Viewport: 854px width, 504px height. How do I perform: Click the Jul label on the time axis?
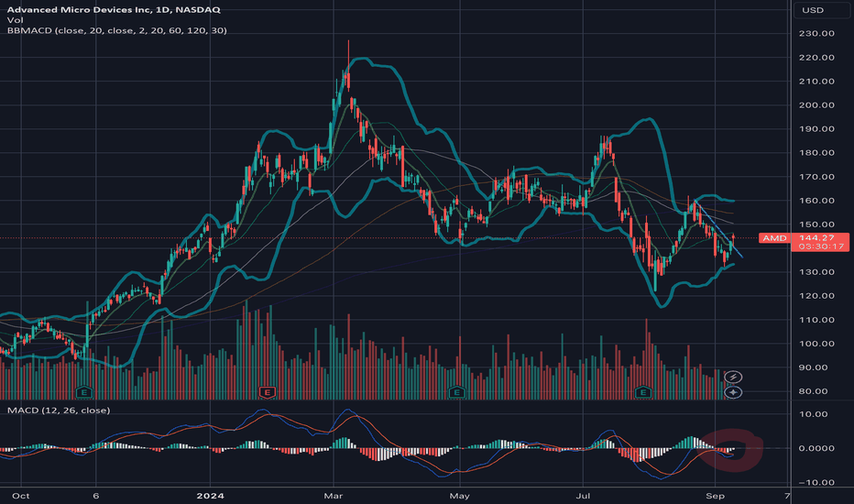pyautogui.click(x=583, y=496)
